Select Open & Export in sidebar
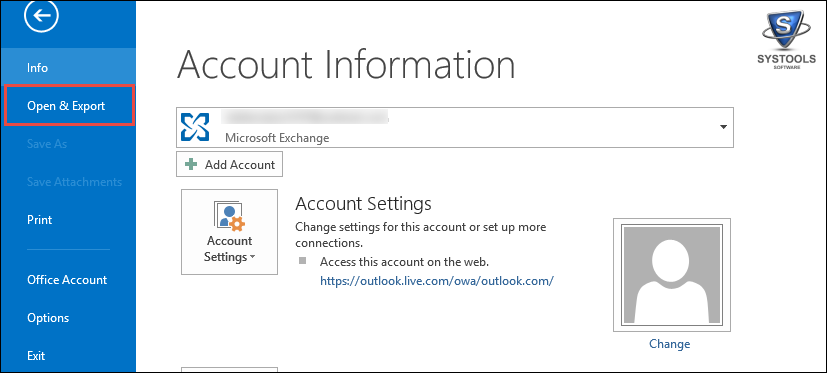Viewport: 827px width, 373px height. point(69,106)
